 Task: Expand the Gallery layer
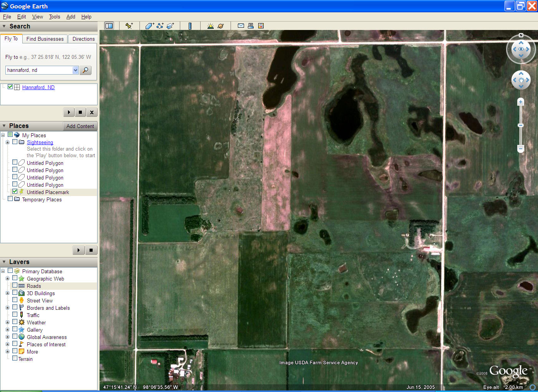coord(7,330)
